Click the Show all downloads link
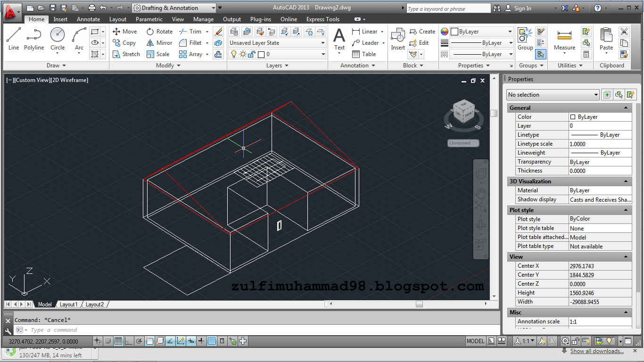The image size is (644, 362). coord(597,351)
